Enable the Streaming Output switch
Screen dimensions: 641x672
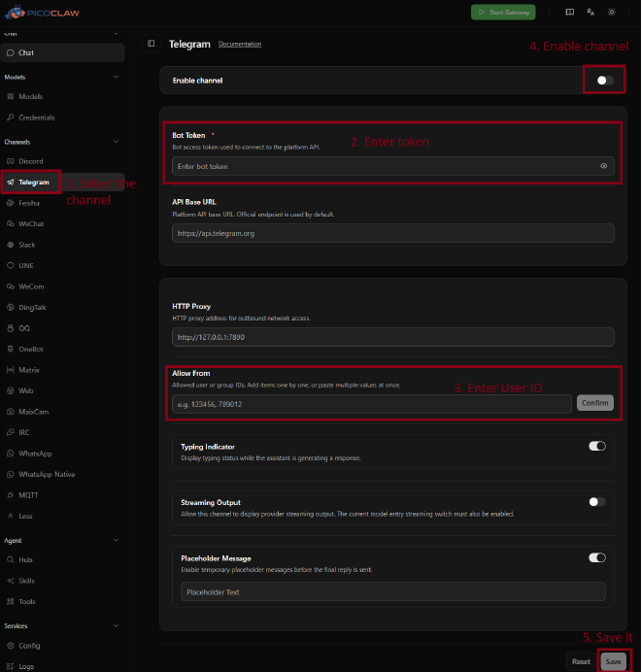click(x=597, y=502)
